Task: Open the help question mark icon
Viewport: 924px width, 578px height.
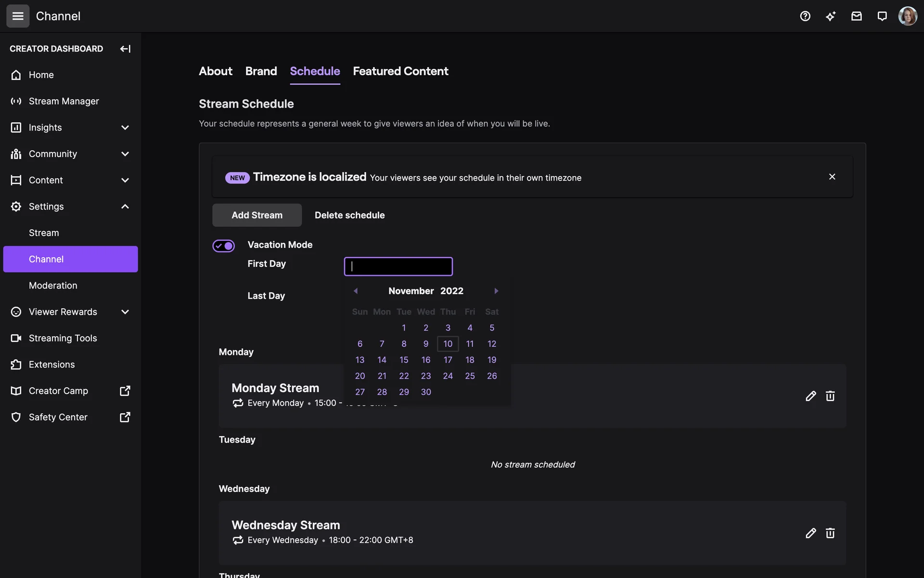Action: pyautogui.click(x=805, y=16)
